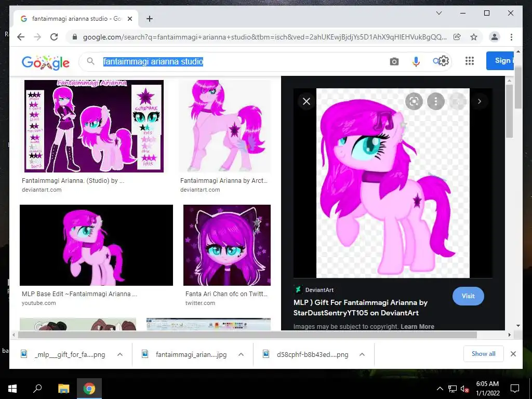View site info via the padlock icon
The height and width of the screenshot is (399, 532).
[75, 37]
